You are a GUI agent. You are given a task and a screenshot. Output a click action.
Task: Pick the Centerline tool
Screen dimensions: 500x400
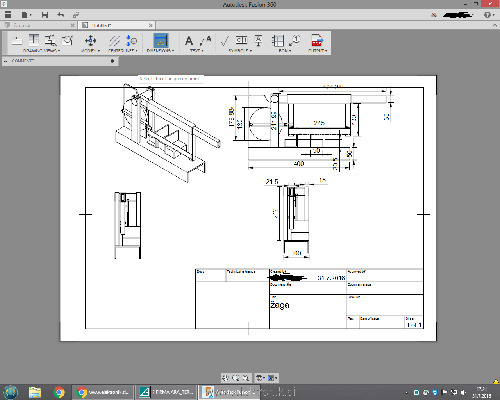(x=114, y=41)
